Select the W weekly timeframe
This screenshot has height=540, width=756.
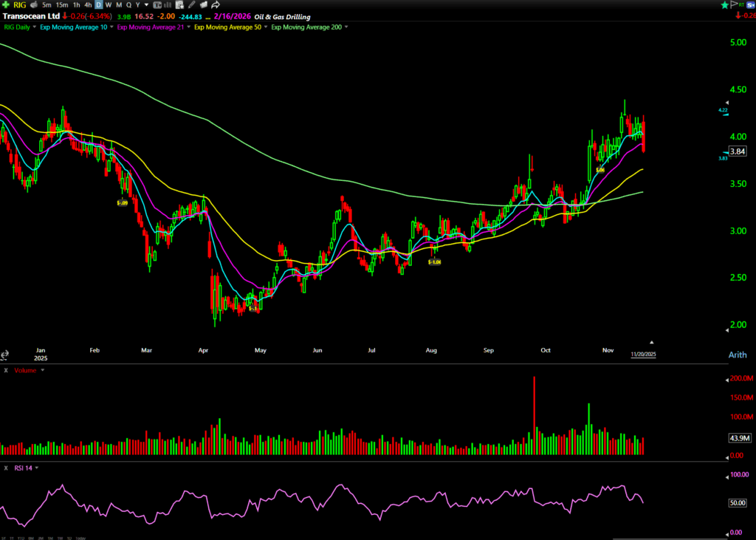click(x=109, y=5)
